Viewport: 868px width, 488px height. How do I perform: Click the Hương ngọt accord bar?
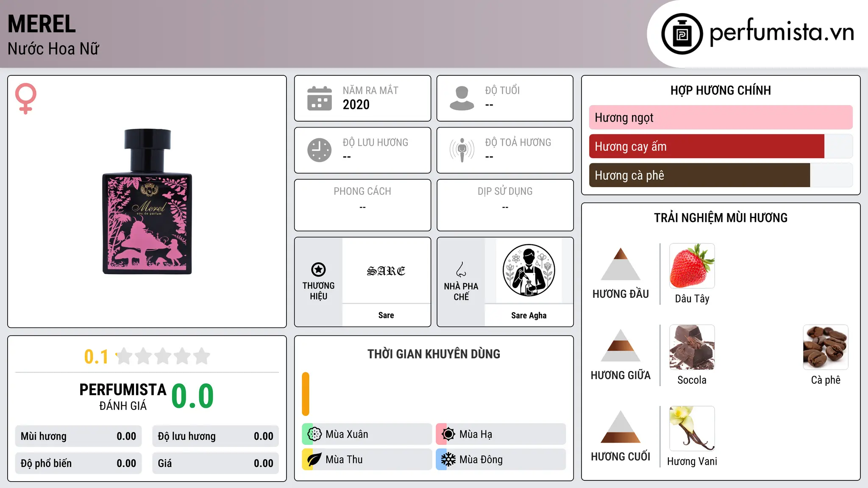(x=721, y=117)
